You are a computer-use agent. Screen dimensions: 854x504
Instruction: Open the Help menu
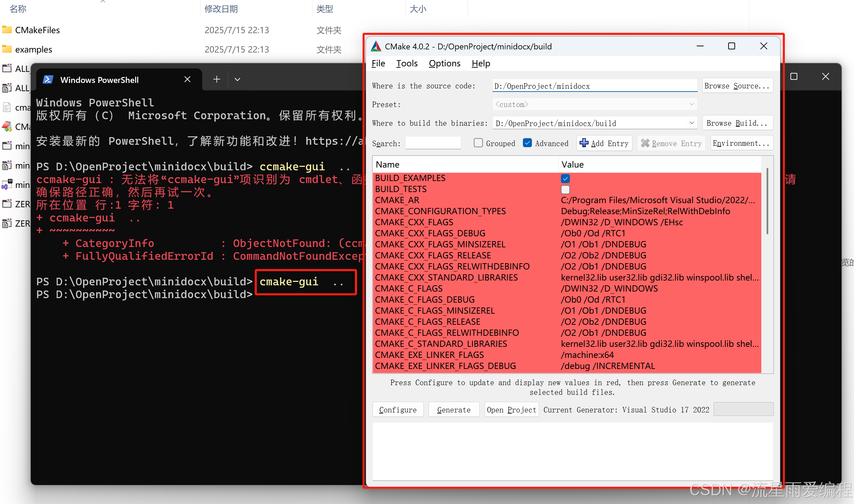[x=481, y=64]
